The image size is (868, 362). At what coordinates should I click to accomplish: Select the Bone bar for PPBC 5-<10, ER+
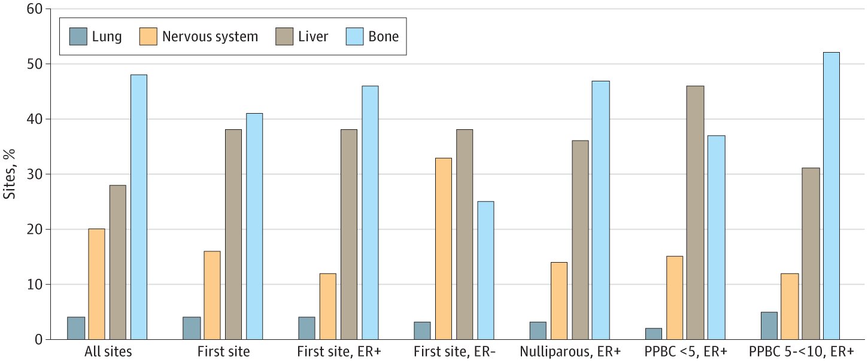click(x=831, y=196)
